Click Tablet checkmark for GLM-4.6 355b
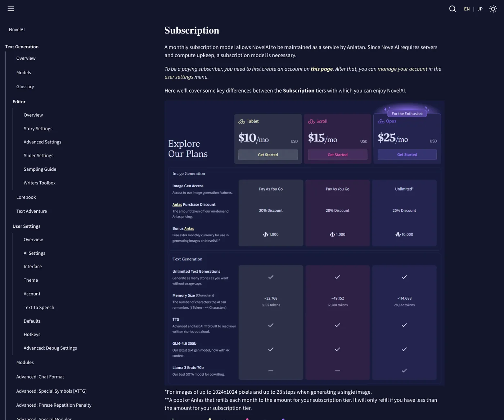This screenshot has width=504, height=420. pyautogui.click(x=271, y=349)
